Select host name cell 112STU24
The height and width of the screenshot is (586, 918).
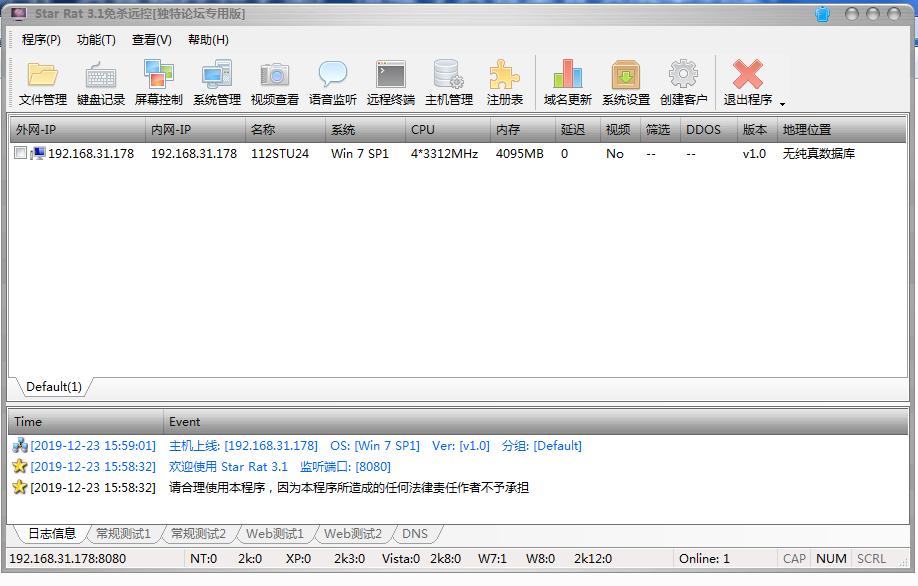click(280, 153)
